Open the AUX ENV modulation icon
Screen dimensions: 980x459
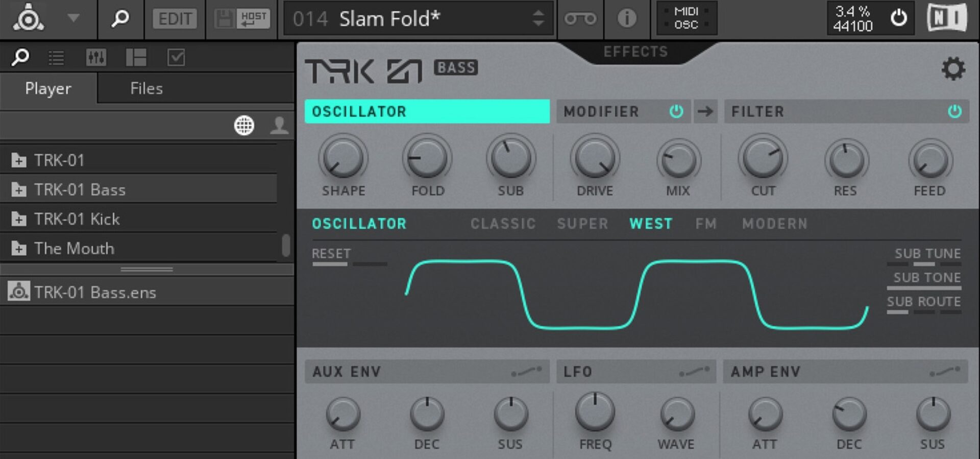coord(526,371)
